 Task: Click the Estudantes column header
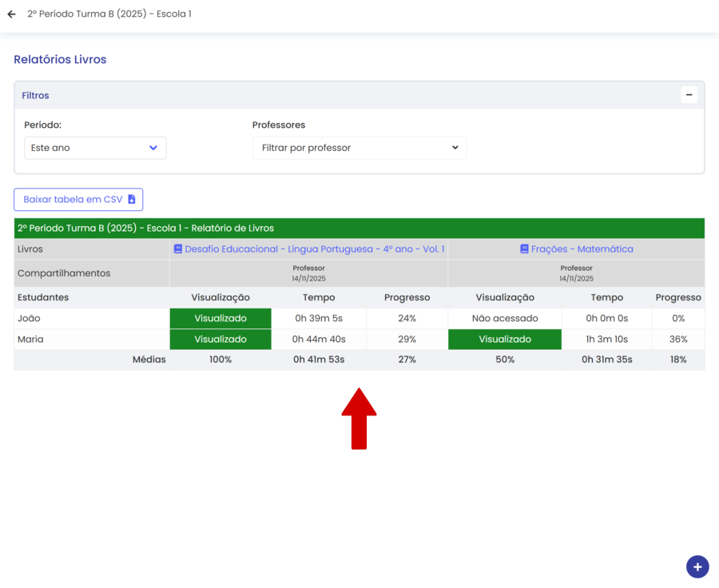[43, 297]
